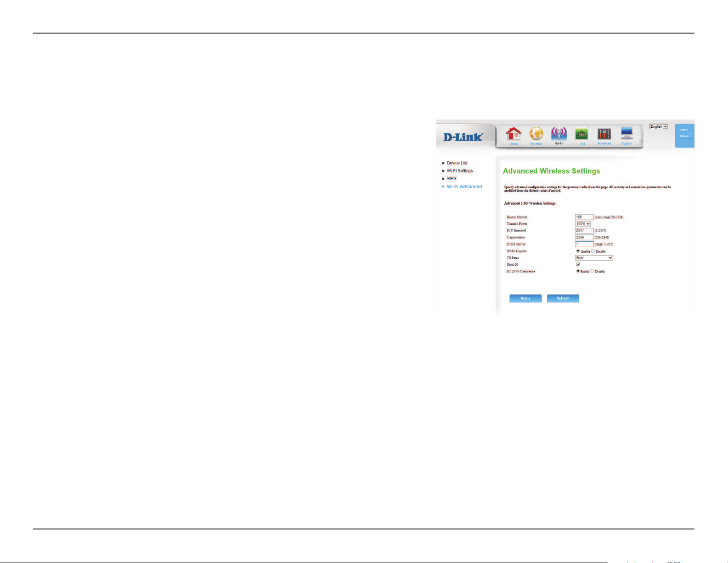Open the LAN port icon
This screenshot has width=728, height=563.
coord(581,134)
